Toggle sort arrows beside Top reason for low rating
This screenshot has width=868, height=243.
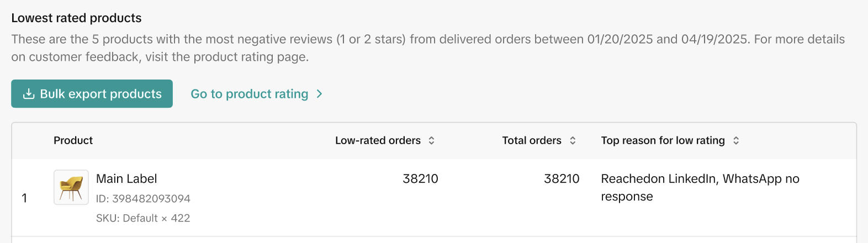point(736,140)
